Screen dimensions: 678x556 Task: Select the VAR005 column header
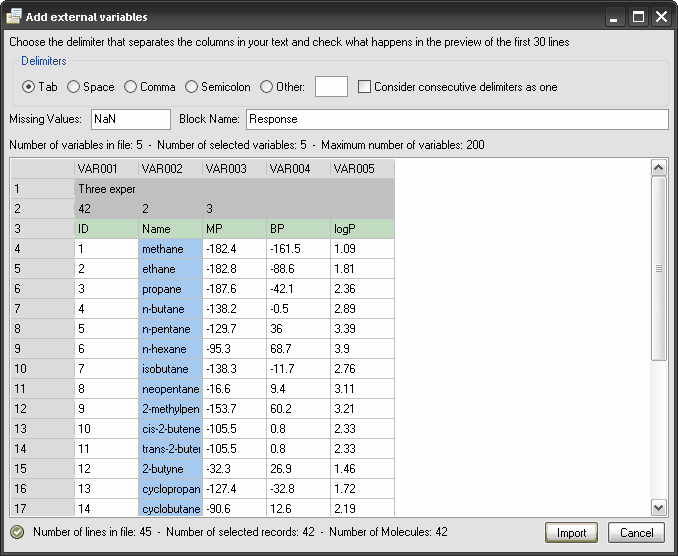pyautogui.click(x=362, y=169)
